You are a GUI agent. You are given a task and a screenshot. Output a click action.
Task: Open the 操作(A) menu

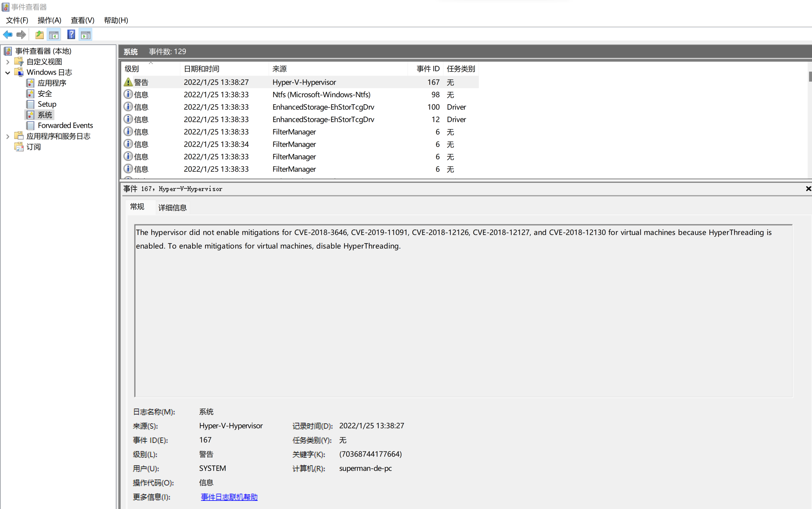coord(49,20)
